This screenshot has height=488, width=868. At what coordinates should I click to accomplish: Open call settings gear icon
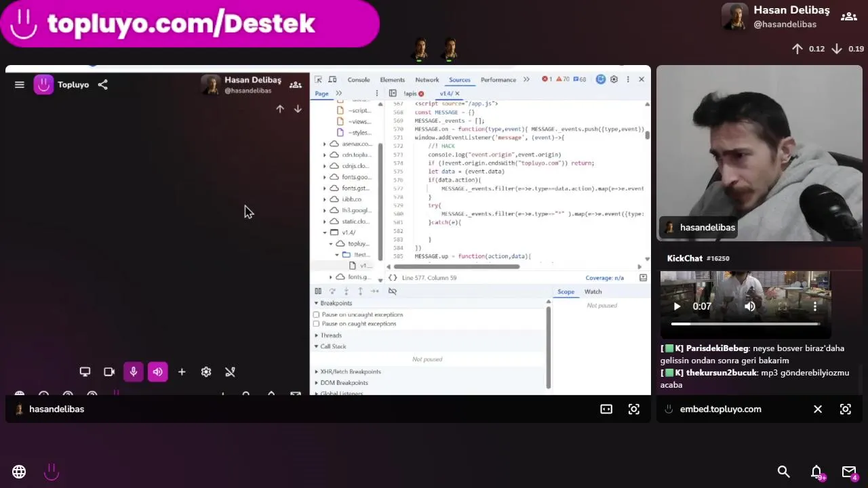point(206,371)
